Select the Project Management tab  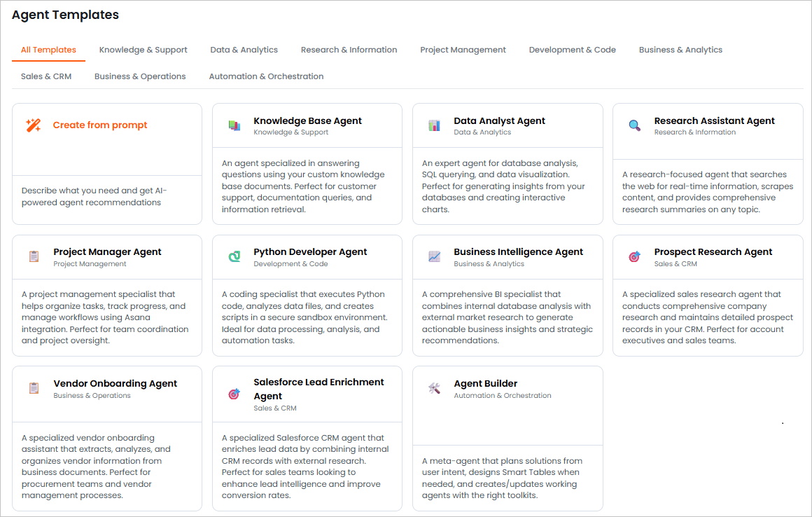463,50
